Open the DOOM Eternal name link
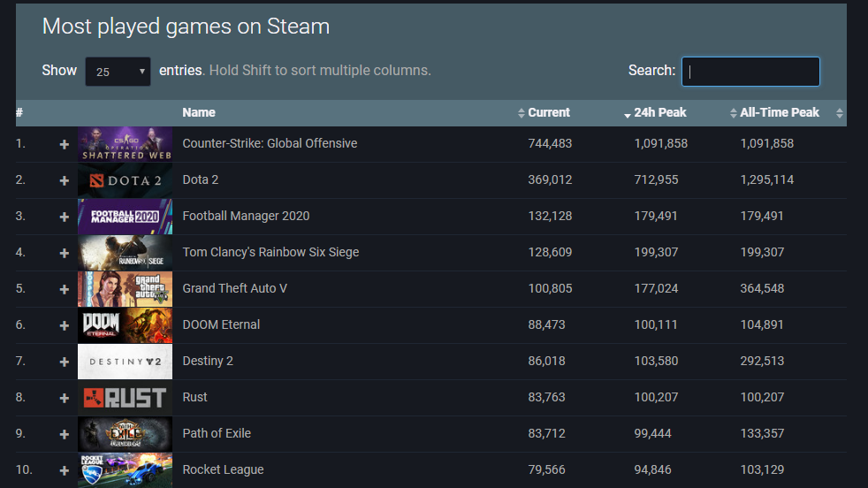 point(221,324)
